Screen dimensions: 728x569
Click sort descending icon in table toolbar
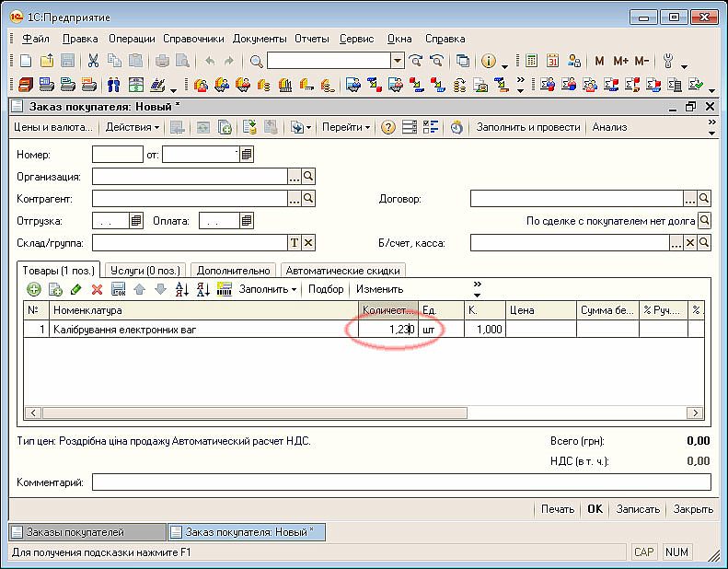202,289
